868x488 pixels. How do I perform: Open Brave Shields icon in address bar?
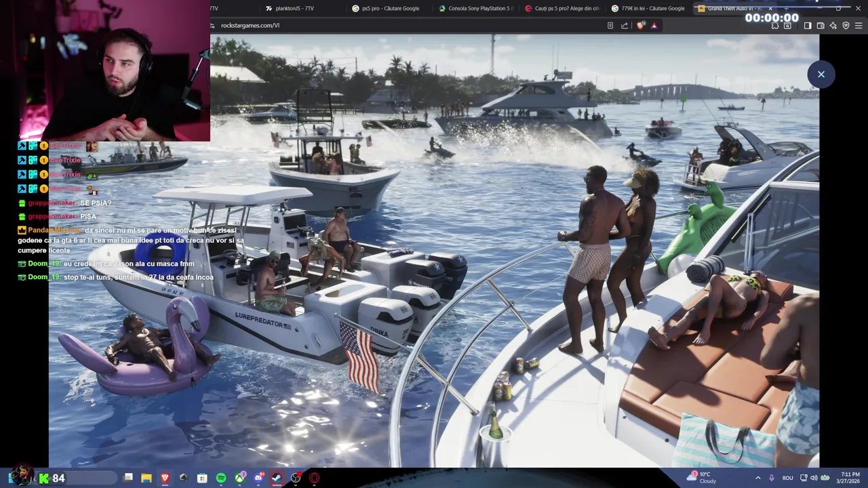(641, 26)
